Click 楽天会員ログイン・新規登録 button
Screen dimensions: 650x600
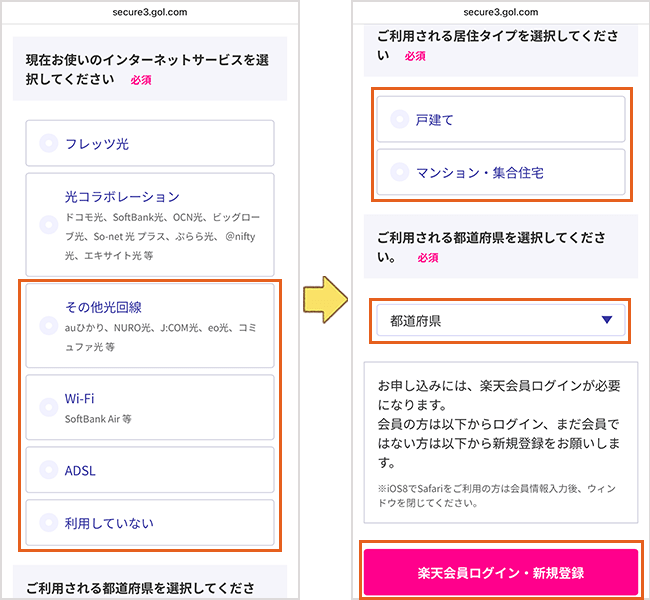pyautogui.click(x=501, y=573)
